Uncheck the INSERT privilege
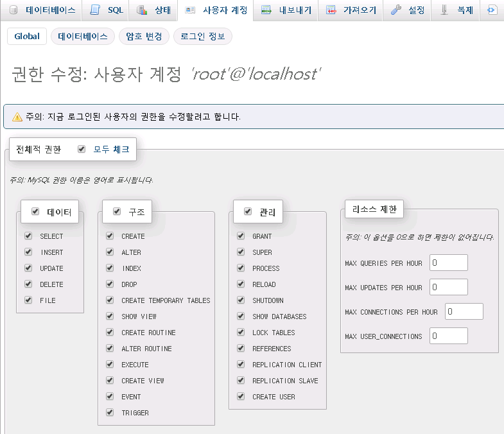This screenshot has width=504, height=434. [28, 252]
